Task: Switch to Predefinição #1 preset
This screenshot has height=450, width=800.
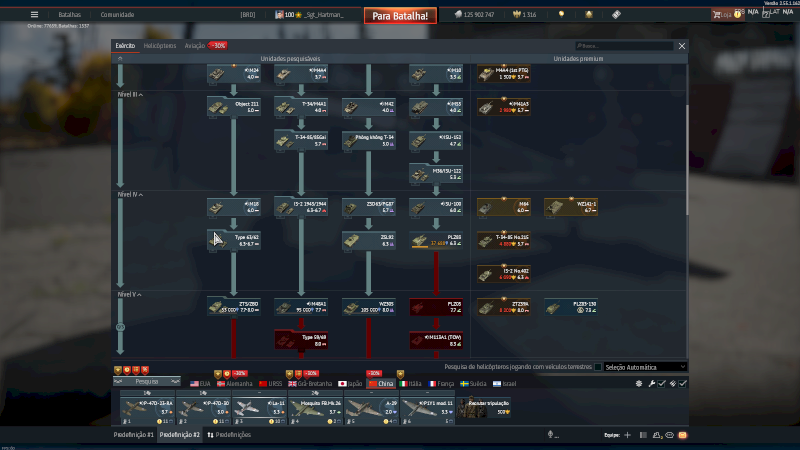Action: pyautogui.click(x=133, y=435)
